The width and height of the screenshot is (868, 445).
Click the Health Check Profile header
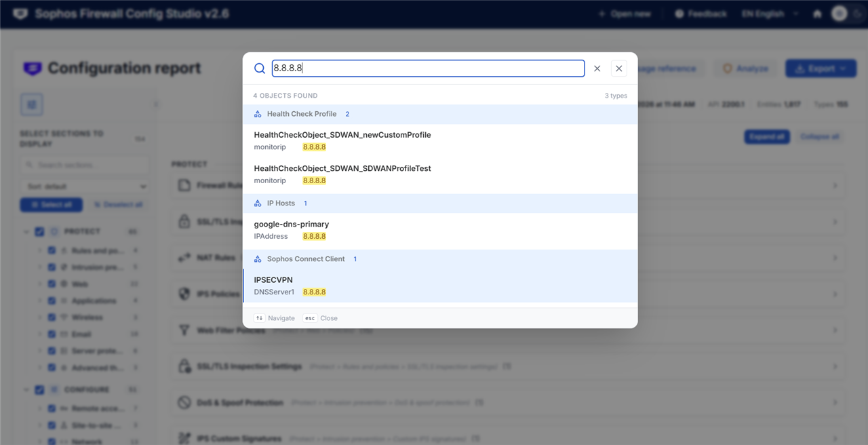[440, 114]
